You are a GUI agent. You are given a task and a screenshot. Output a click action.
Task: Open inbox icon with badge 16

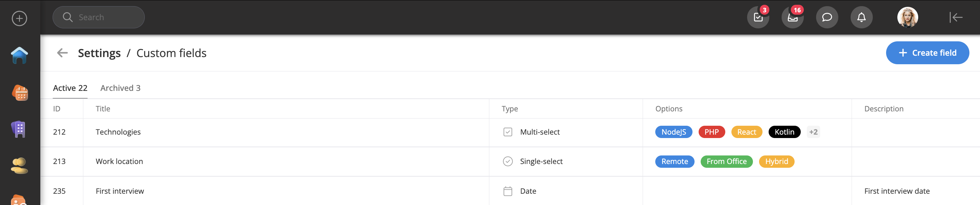pyautogui.click(x=793, y=17)
